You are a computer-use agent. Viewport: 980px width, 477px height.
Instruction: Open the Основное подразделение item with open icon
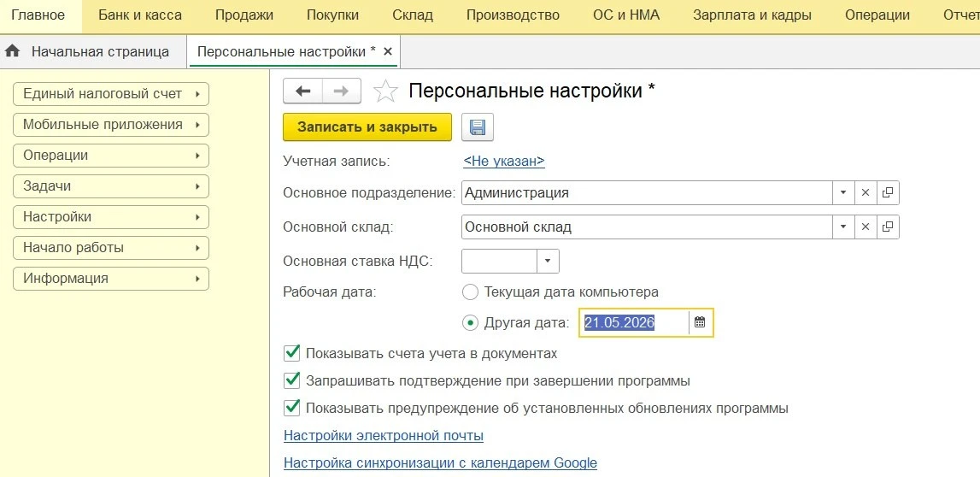point(888,192)
